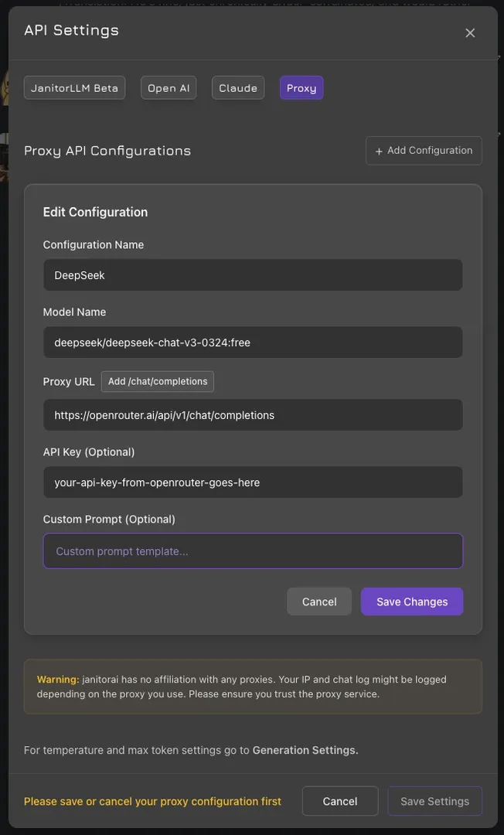Click the Save Settings button
504x835 pixels.
pyautogui.click(x=434, y=802)
